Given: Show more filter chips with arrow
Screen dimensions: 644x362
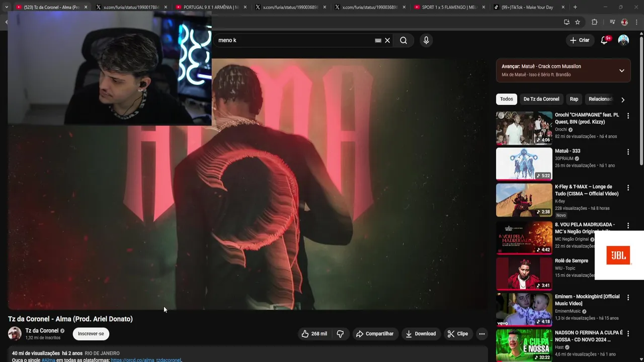Looking at the screenshot, I should pos(623,100).
